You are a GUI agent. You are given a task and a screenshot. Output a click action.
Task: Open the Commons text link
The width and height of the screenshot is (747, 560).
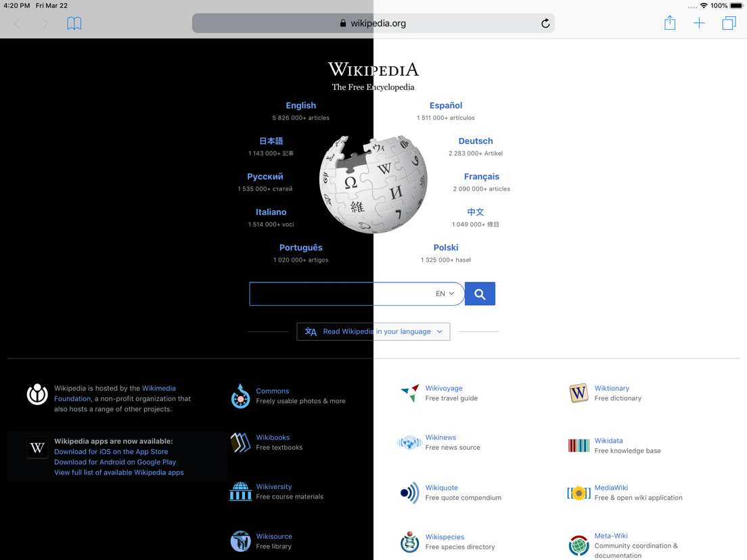(x=273, y=391)
